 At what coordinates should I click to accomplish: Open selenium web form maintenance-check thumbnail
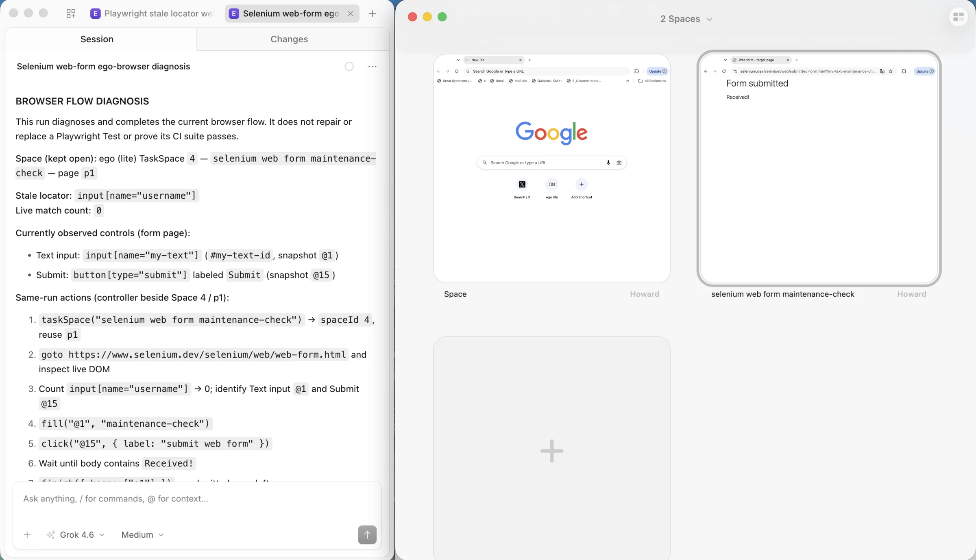coord(819,168)
